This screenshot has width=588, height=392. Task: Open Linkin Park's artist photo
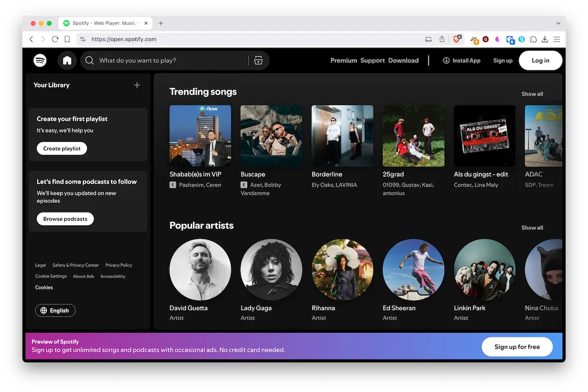click(484, 269)
